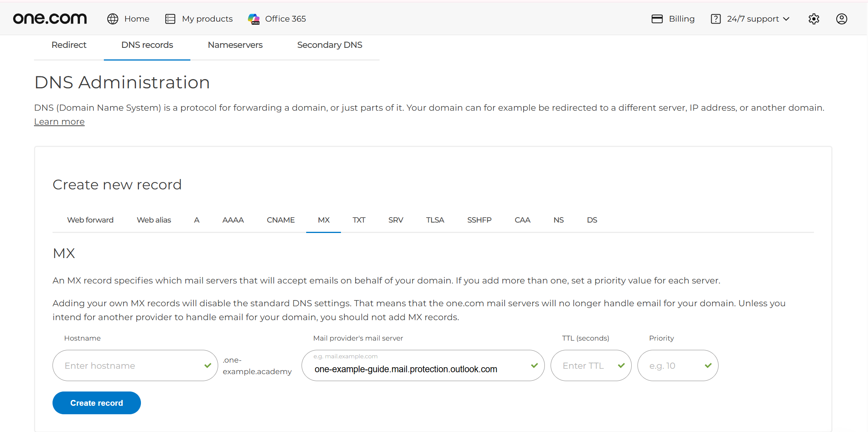Open the DS record tab
868x432 pixels.
[x=592, y=220]
